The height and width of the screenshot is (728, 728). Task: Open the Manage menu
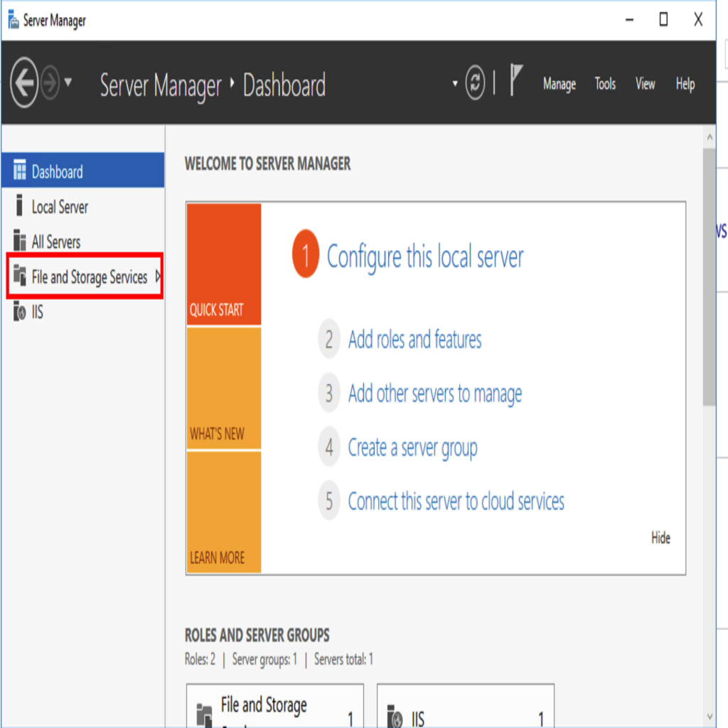click(x=560, y=84)
